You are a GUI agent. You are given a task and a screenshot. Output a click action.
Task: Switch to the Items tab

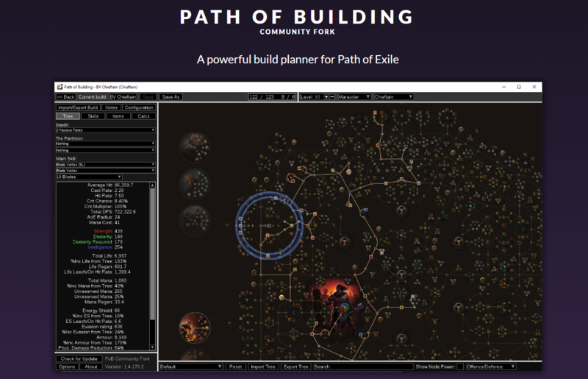[x=118, y=116]
